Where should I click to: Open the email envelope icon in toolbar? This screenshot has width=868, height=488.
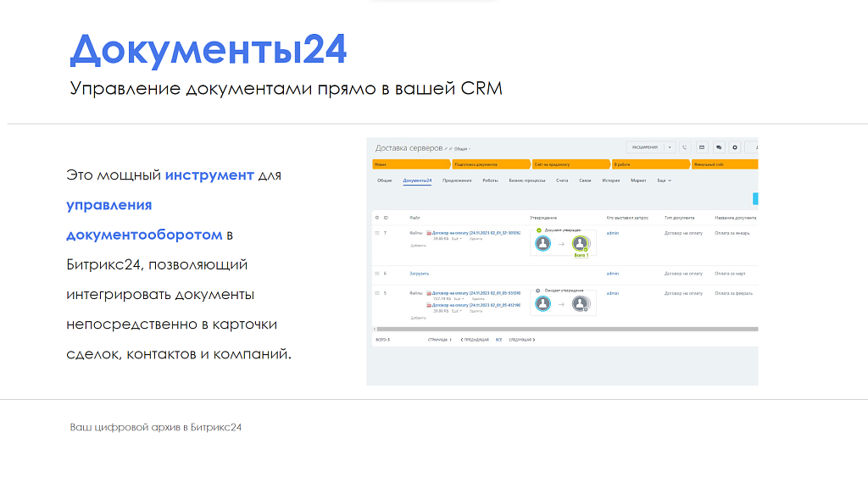703,147
